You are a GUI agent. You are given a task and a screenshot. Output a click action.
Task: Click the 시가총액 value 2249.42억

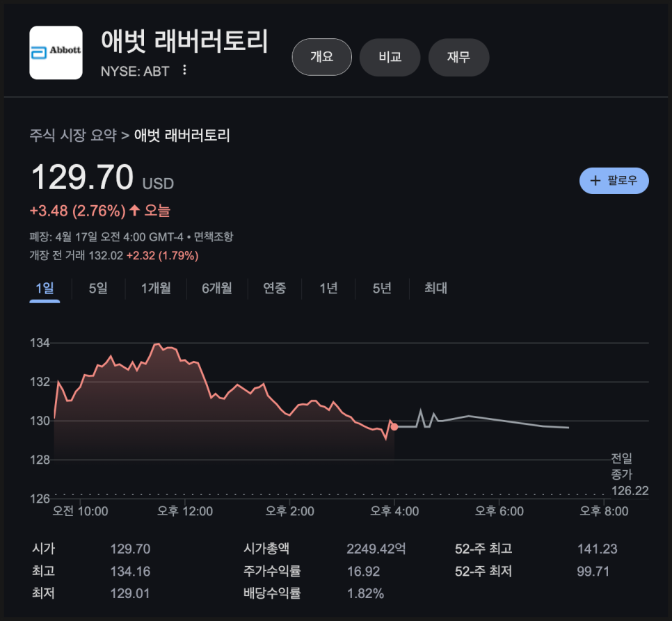coord(376,549)
